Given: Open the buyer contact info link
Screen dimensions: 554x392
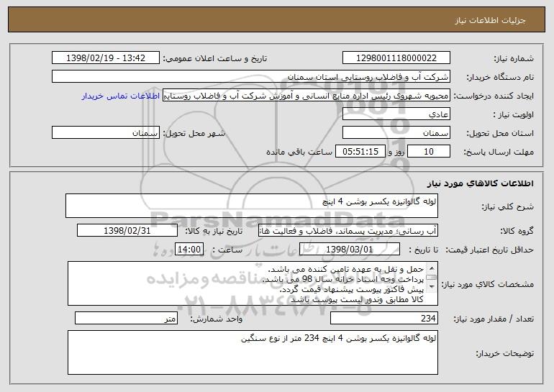Looking at the screenshot, I should 120,96.
